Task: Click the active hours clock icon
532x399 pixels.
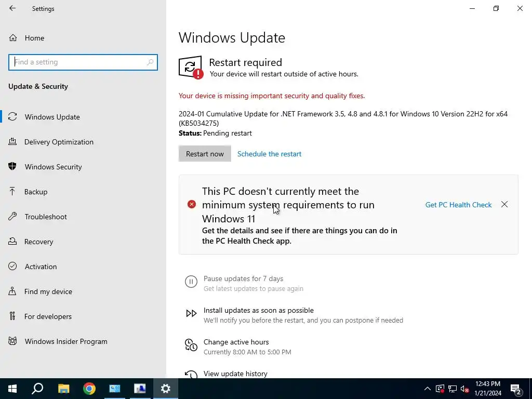Action: tap(191, 345)
